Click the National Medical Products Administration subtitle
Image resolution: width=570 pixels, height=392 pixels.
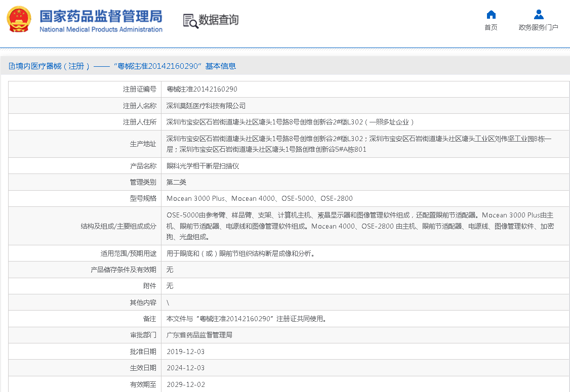click(101, 29)
